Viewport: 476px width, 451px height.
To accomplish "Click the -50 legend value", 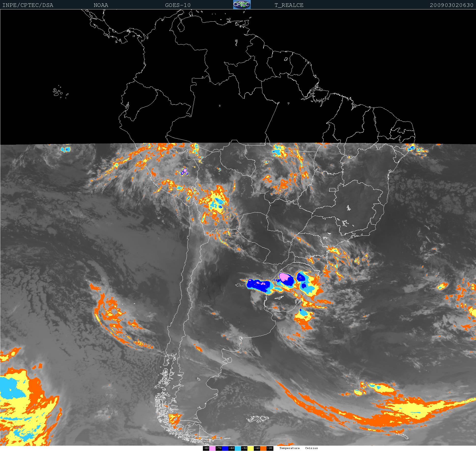I will click(x=244, y=448).
